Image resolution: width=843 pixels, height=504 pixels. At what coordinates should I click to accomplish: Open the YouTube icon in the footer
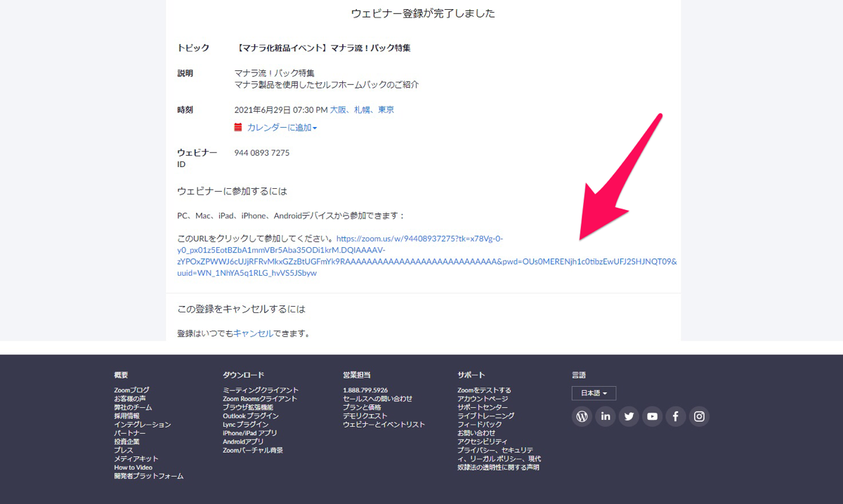[653, 416]
